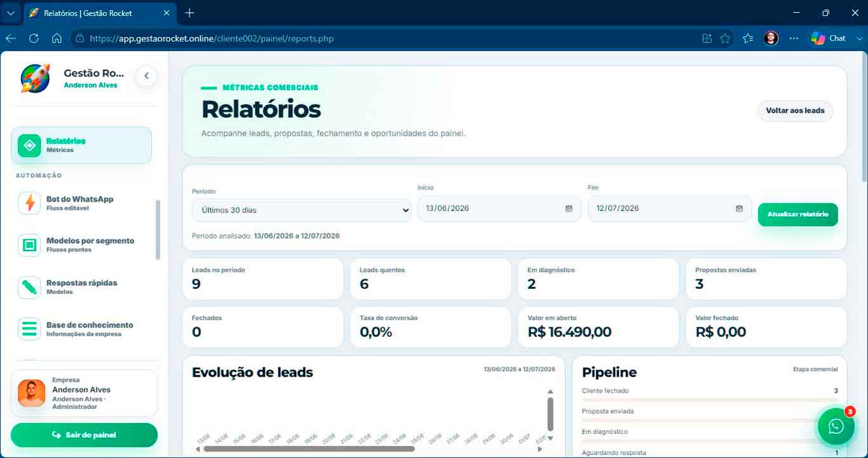Image resolution: width=868 pixels, height=458 pixels.
Task: Click the Base de conhecimento lines icon
Action: (x=29, y=329)
